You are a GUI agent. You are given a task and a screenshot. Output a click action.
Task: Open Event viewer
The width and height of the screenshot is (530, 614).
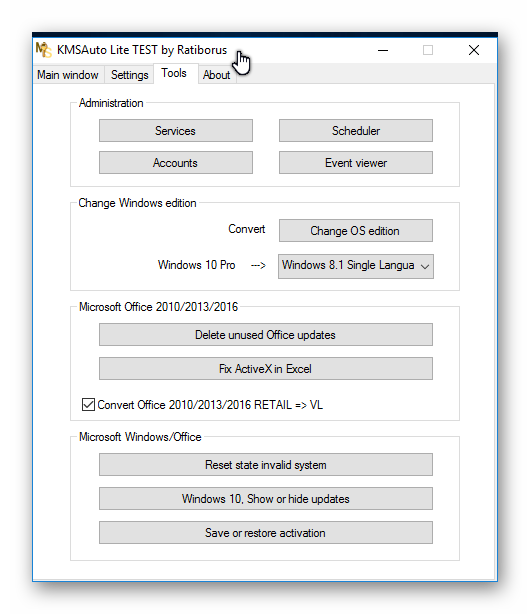tap(356, 163)
